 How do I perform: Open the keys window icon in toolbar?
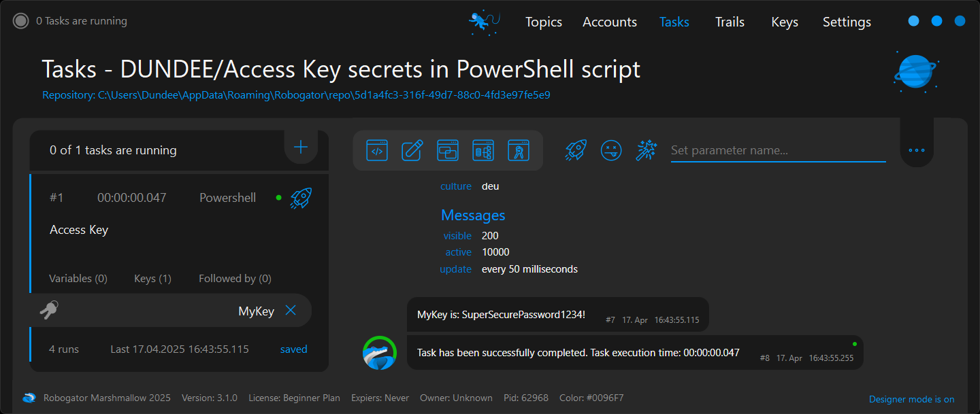point(519,150)
